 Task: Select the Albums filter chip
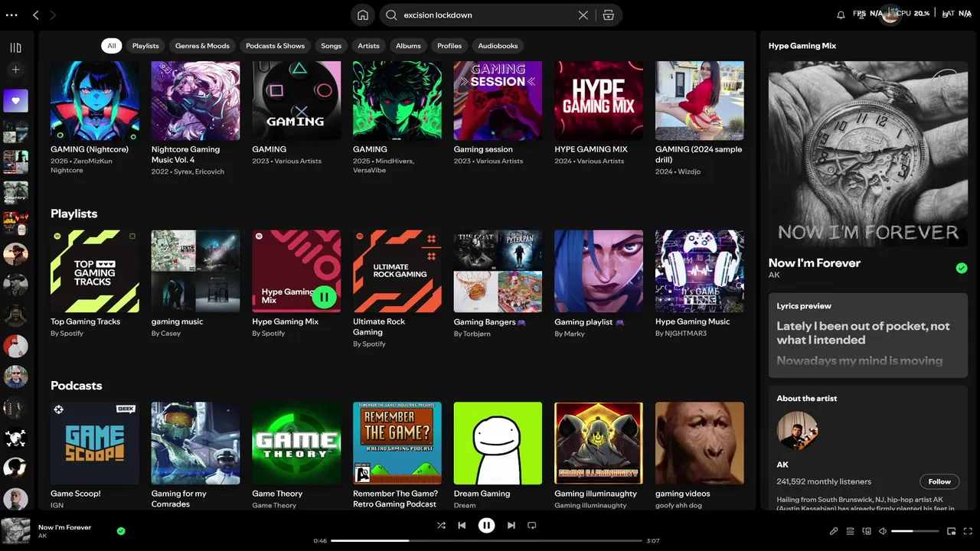(x=408, y=46)
